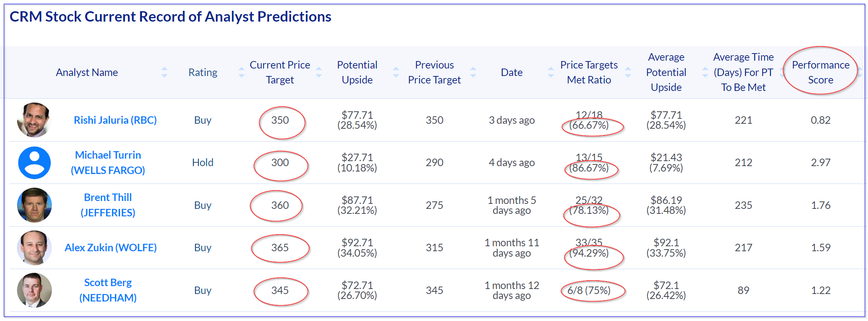Click Rishi Jaluria's profile photo

pos(34,120)
